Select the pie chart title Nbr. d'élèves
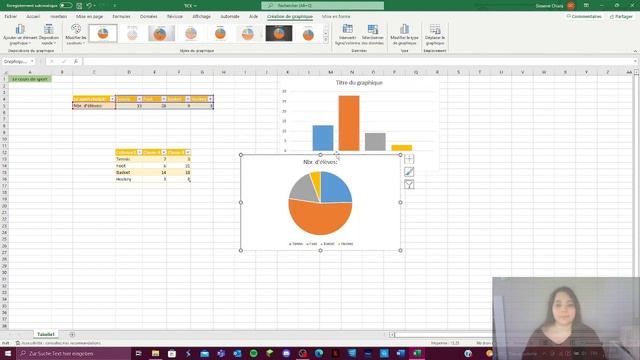 [x=320, y=162]
